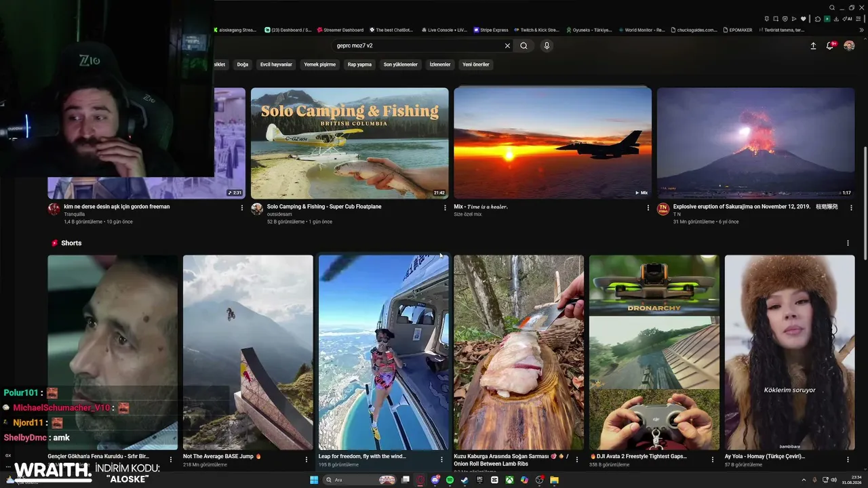Viewport: 868px width, 488px height.
Task: Open options for 'DJI Avata 2 Freestyle' short
Action: (713, 460)
